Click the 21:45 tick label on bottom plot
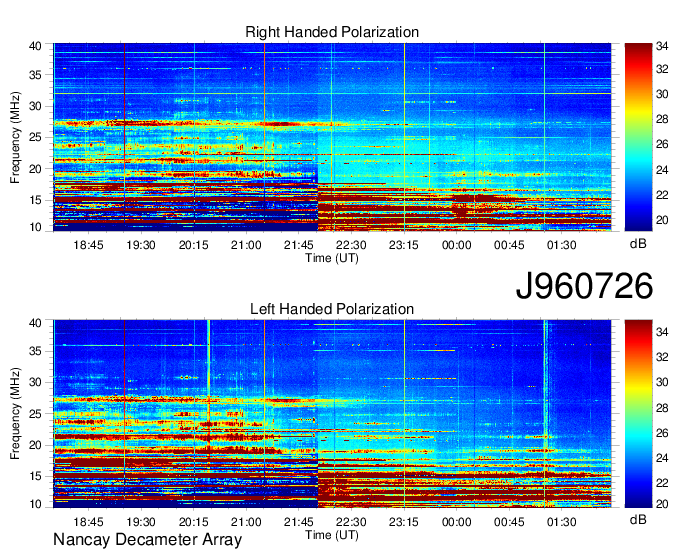The width and height of the screenshot is (680, 552). coord(299,522)
